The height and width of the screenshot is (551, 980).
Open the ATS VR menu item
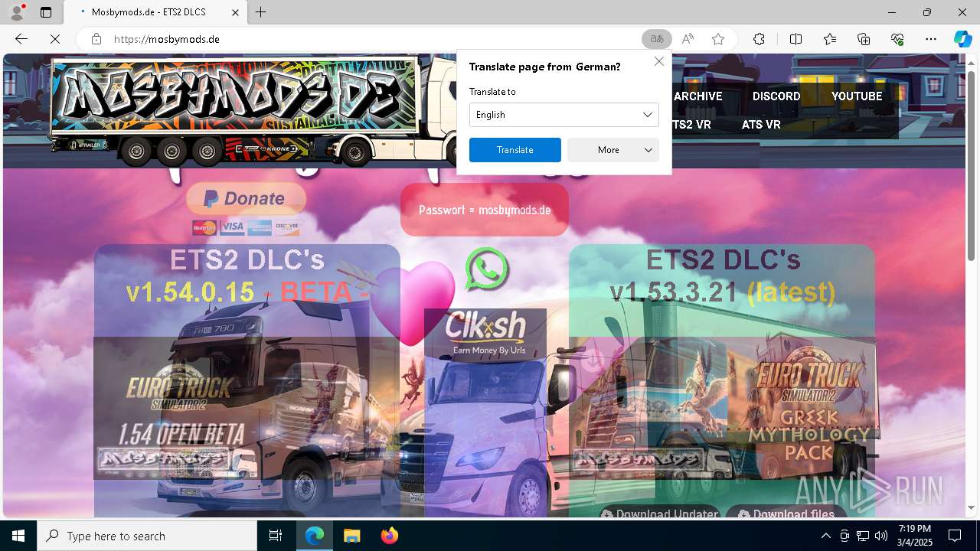click(x=761, y=125)
